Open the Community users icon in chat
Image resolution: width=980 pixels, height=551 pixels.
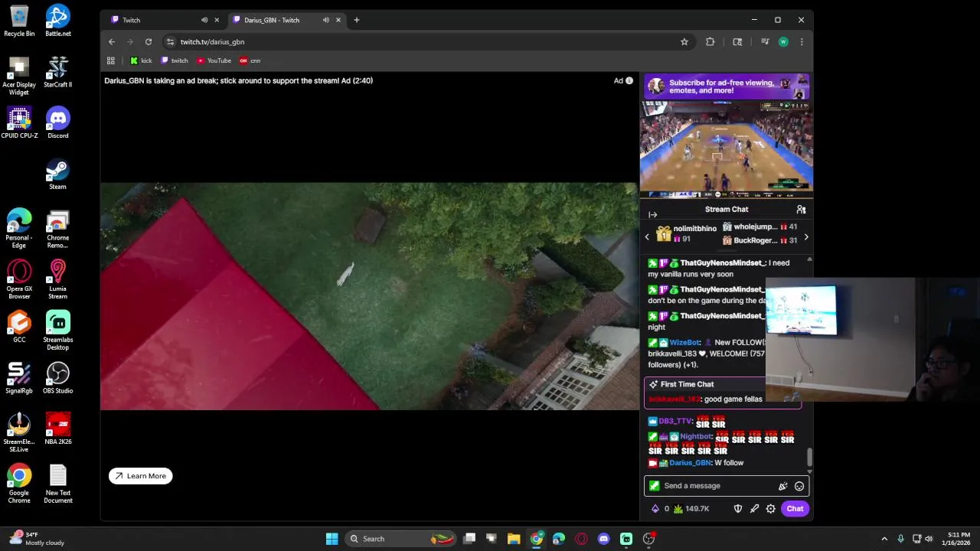(x=801, y=209)
